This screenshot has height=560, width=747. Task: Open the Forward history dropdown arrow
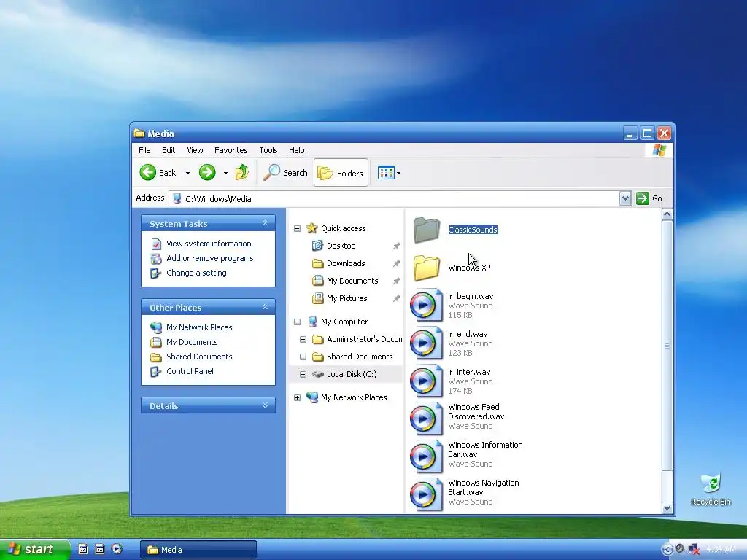(226, 174)
